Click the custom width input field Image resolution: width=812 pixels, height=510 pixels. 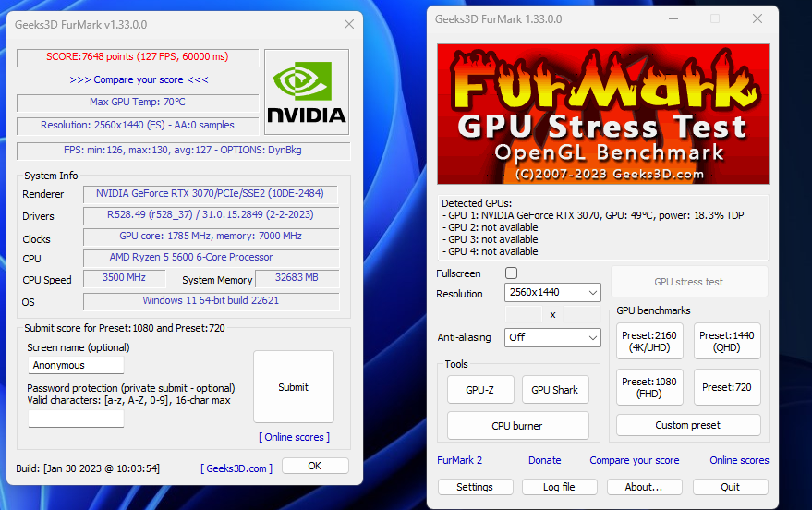(524, 314)
